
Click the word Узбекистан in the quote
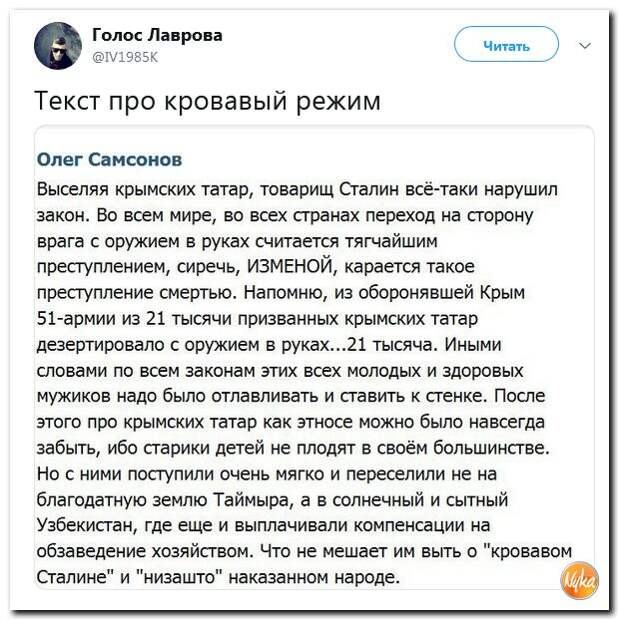click(x=86, y=525)
